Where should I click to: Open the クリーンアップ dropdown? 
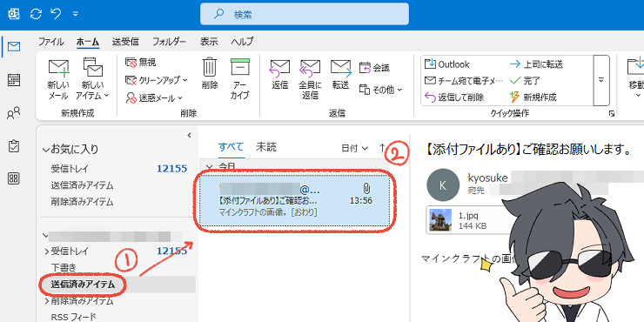coord(156,80)
